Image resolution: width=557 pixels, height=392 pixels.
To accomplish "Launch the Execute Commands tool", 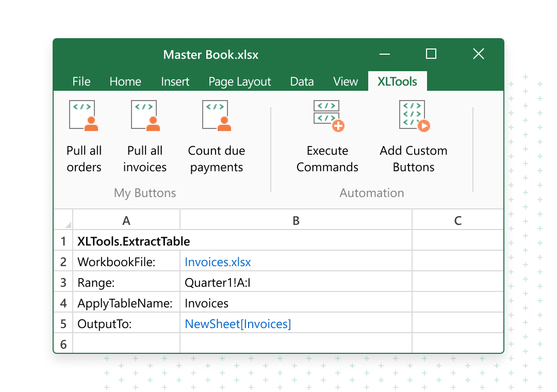I will pos(327,116).
